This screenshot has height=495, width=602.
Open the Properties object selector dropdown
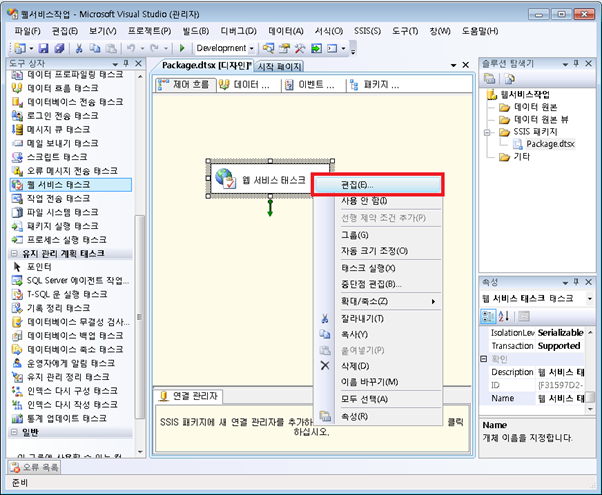point(589,299)
